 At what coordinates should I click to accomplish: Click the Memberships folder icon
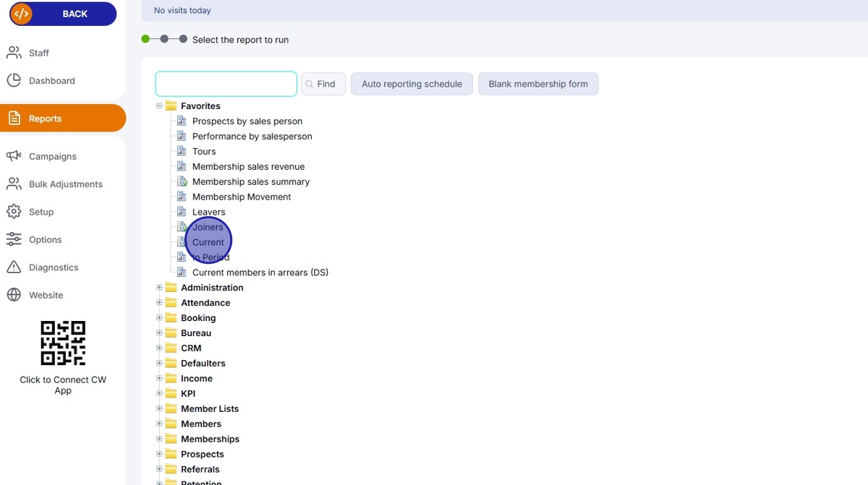(171, 439)
